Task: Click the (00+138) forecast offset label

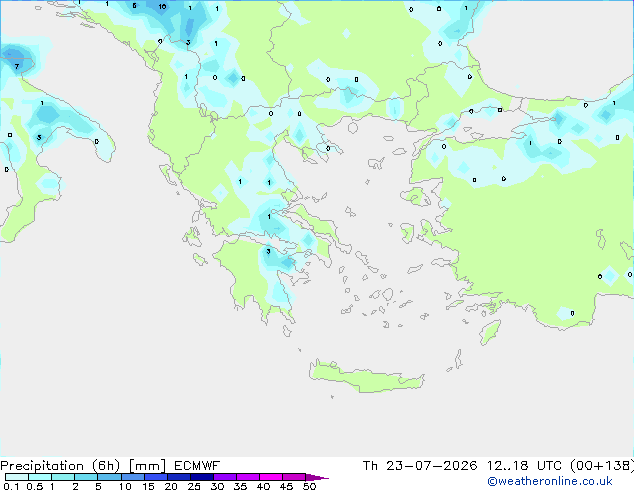Action: [602, 466]
